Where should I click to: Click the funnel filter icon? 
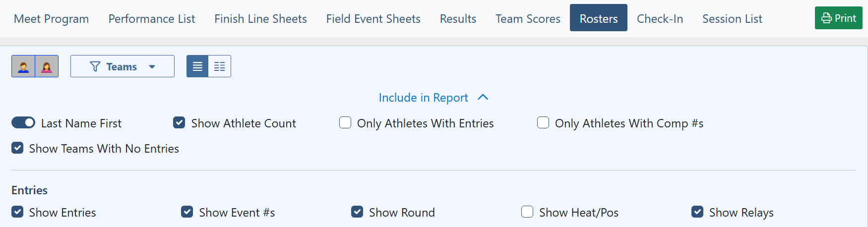(x=95, y=66)
